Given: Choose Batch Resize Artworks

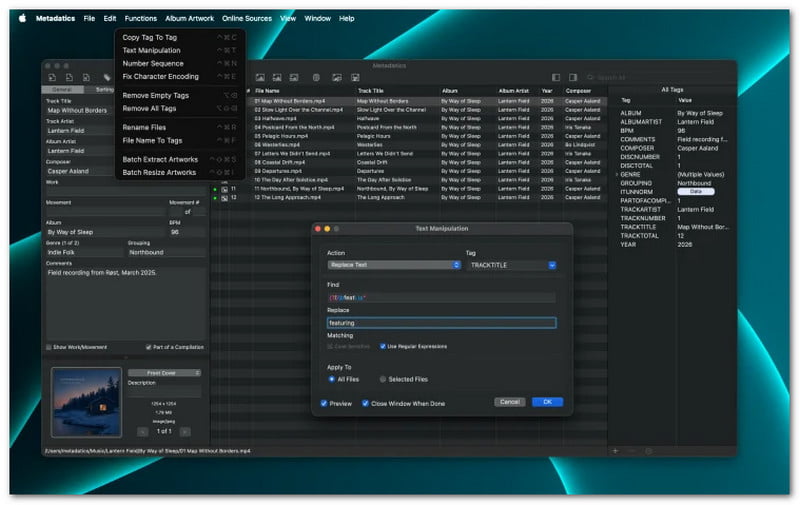Looking at the screenshot, I should pyautogui.click(x=180, y=172).
